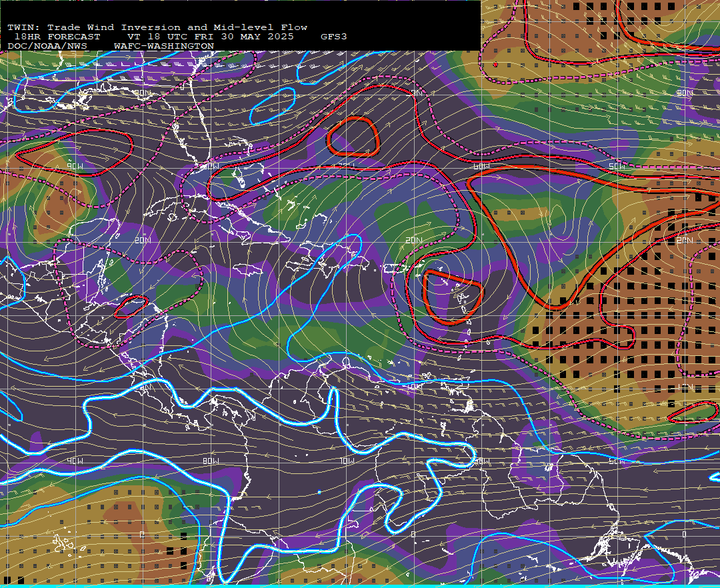Click the 'VT 18 UTC FRI 30 MAY 2025' valid time

click(211, 37)
